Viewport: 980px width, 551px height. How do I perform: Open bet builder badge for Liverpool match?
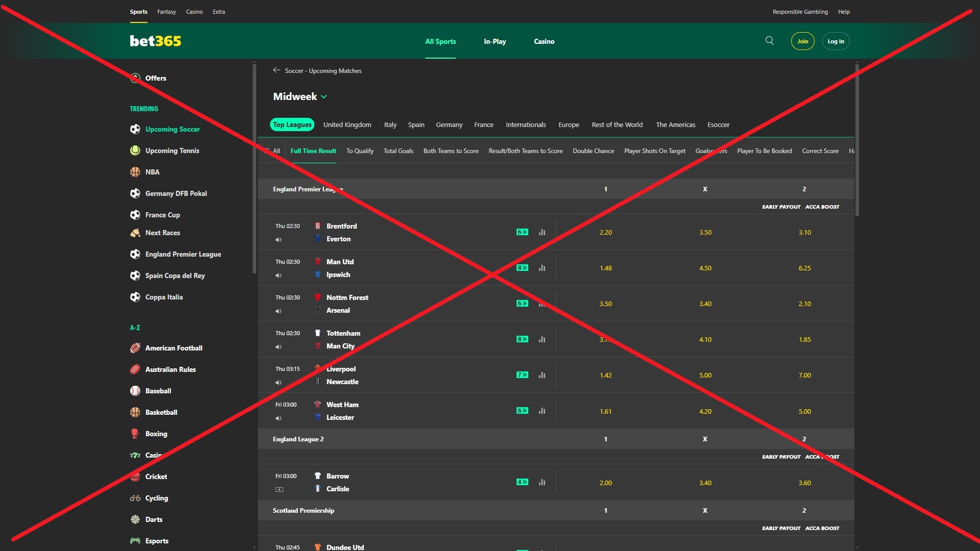tap(522, 375)
